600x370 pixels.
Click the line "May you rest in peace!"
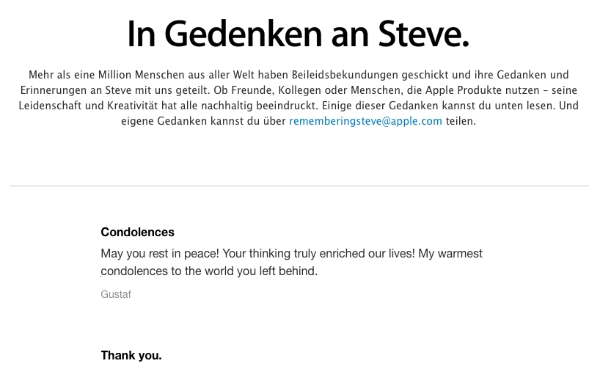(x=160, y=254)
